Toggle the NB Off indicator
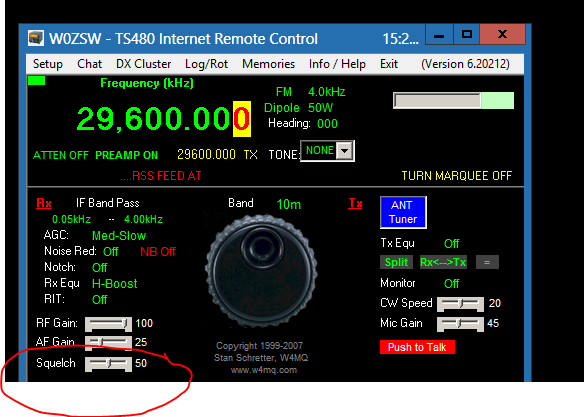This screenshot has width=584, height=417. (x=158, y=252)
